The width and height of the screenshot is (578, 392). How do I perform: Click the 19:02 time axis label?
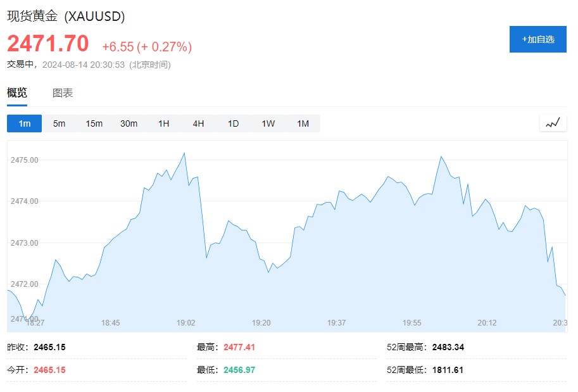click(185, 323)
